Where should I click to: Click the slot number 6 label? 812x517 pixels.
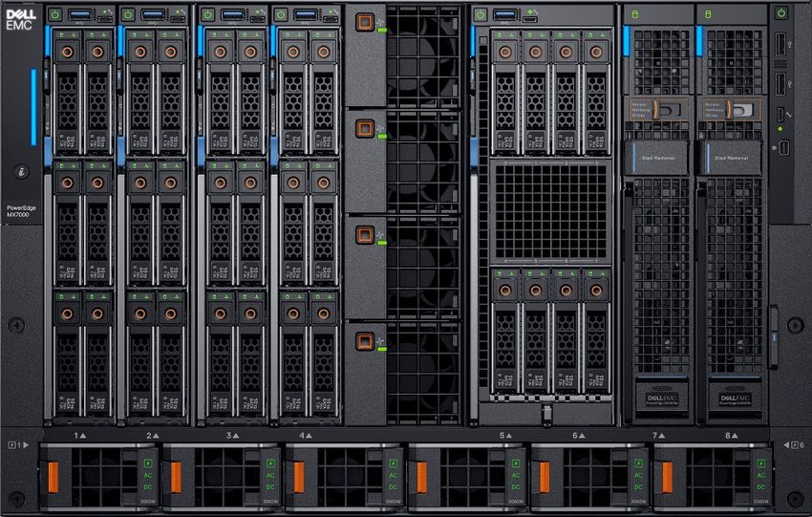coord(579,436)
